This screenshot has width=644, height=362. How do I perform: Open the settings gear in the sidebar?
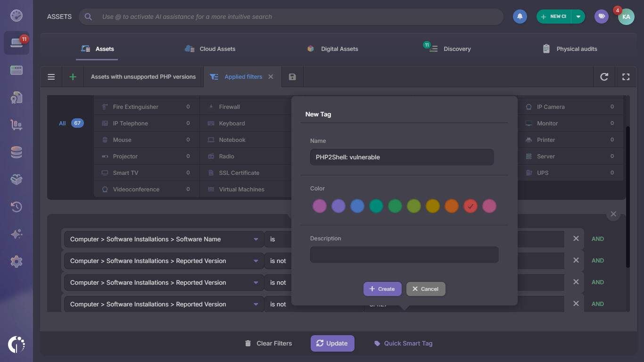(x=17, y=262)
